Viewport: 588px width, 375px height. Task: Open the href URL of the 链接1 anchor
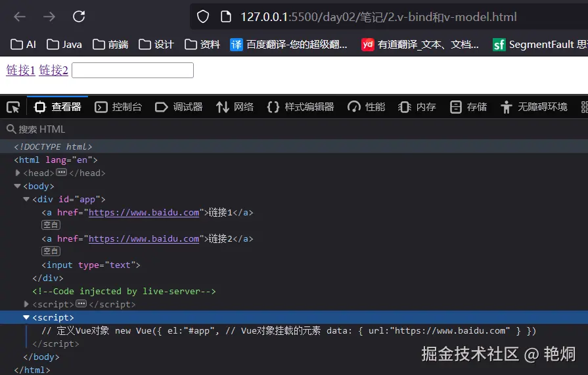[144, 213]
